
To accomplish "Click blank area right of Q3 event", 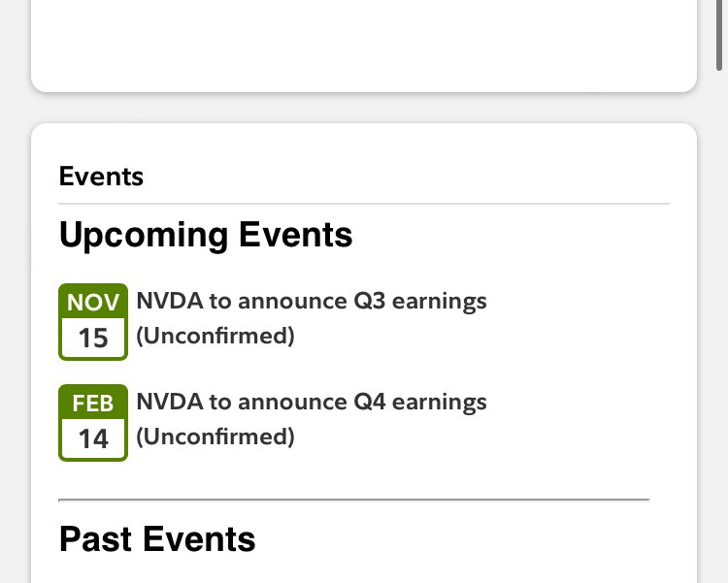I will pos(579,320).
